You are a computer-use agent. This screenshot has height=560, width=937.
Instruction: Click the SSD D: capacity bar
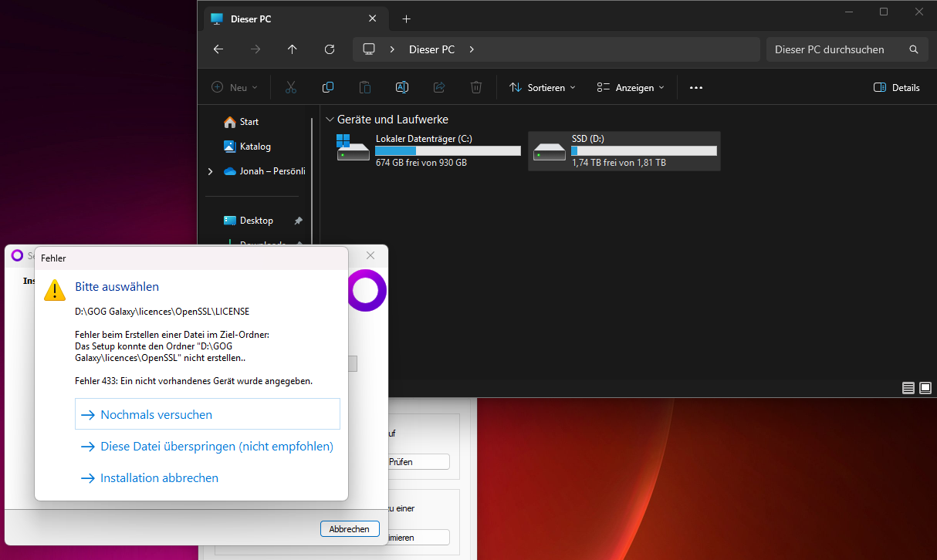[x=644, y=151]
